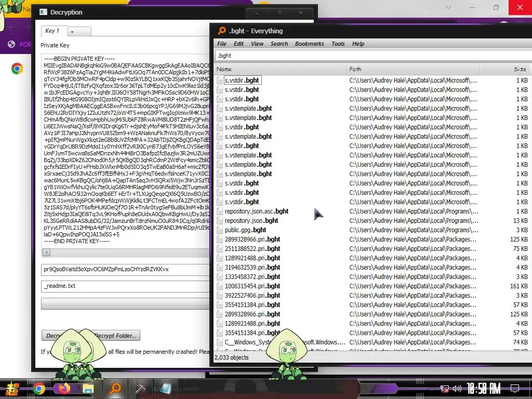Click file icon of 1006315454.pri.bght
532x399 pixels.
tap(220, 286)
